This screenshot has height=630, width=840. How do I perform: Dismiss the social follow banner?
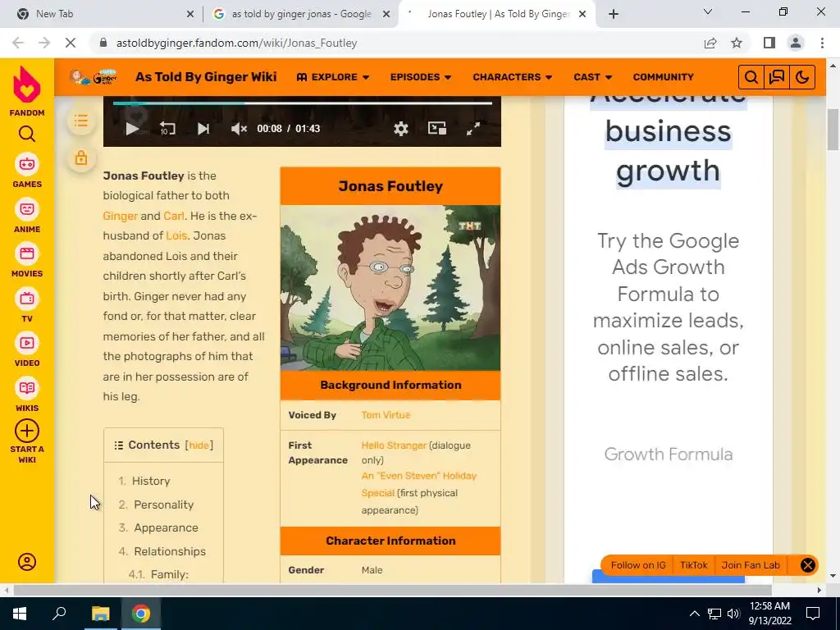click(807, 565)
